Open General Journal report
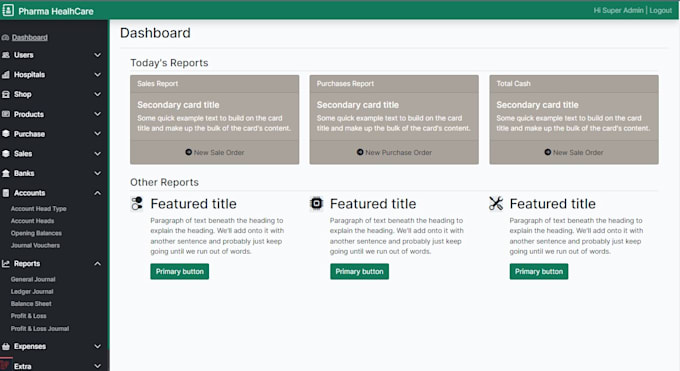Screen dimensions: 680x371 tap(33, 279)
